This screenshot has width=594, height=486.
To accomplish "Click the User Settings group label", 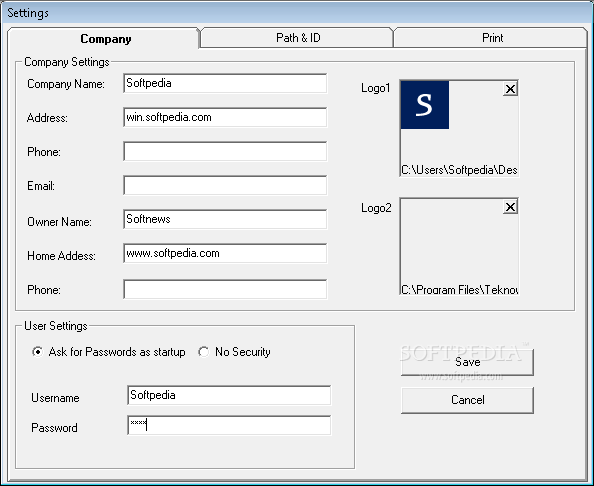I will tap(56, 326).
